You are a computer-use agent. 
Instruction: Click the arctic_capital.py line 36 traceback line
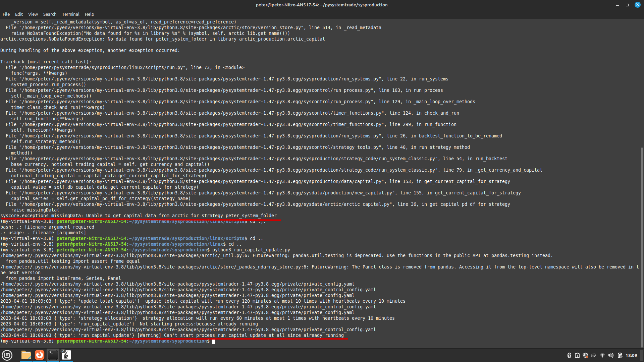click(258, 204)
